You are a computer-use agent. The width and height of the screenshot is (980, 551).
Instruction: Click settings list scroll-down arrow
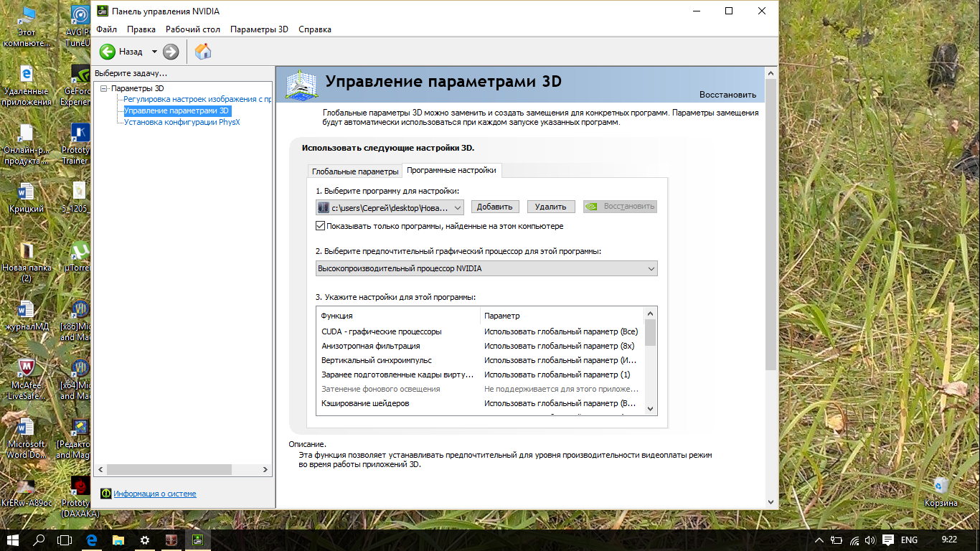[650, 408]
